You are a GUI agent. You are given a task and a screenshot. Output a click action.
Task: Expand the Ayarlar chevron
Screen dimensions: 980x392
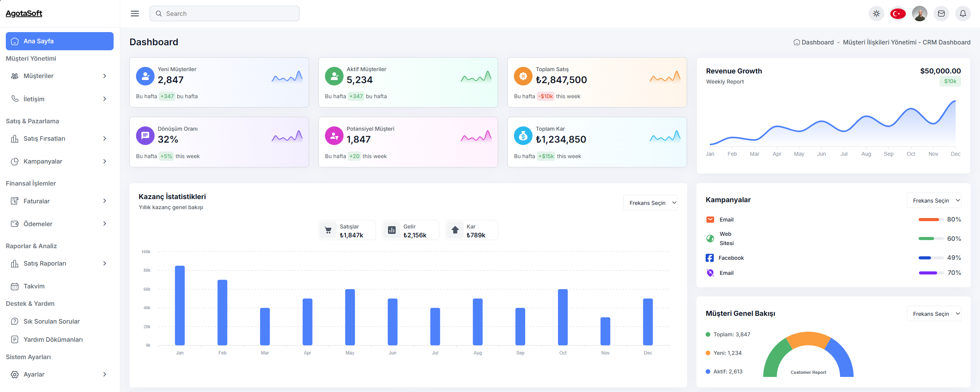coord(105,375)
